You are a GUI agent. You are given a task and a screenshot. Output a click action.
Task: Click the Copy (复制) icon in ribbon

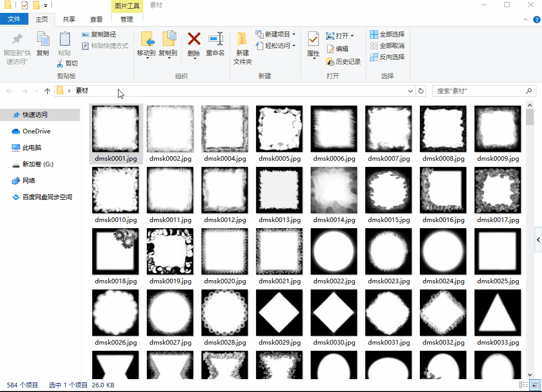click(43, 40)
